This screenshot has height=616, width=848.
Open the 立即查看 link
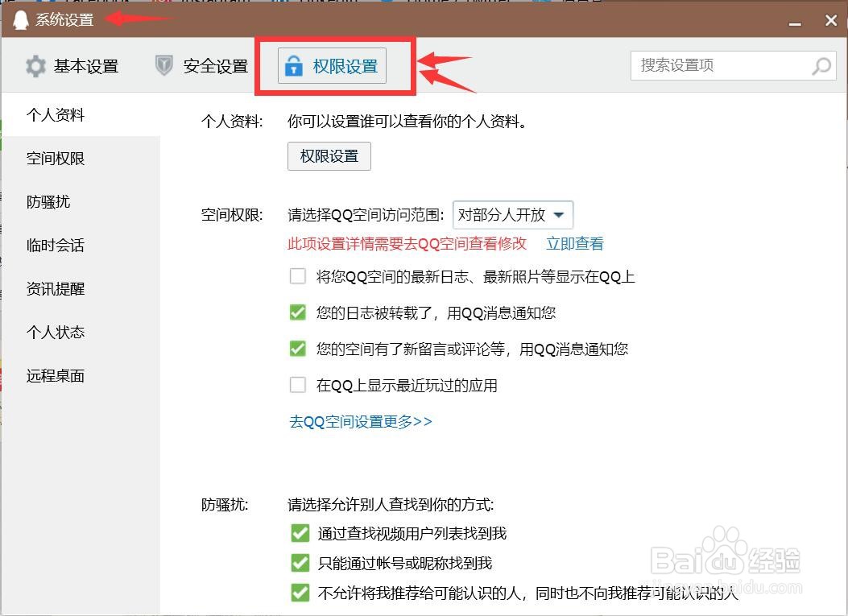click(x=574, y=242)
